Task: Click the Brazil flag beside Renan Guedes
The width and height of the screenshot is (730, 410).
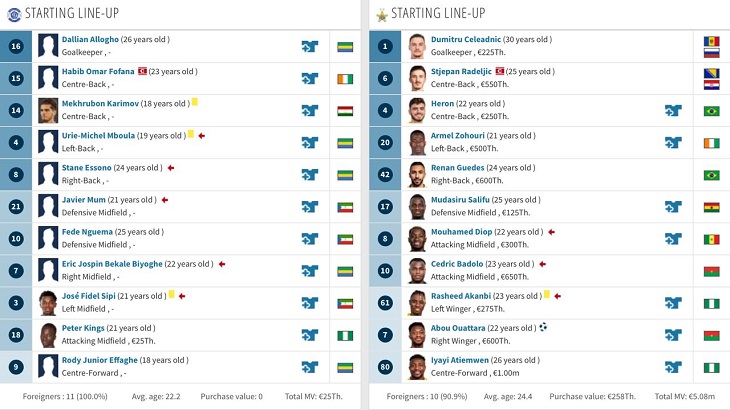Action: pos(711,175)
